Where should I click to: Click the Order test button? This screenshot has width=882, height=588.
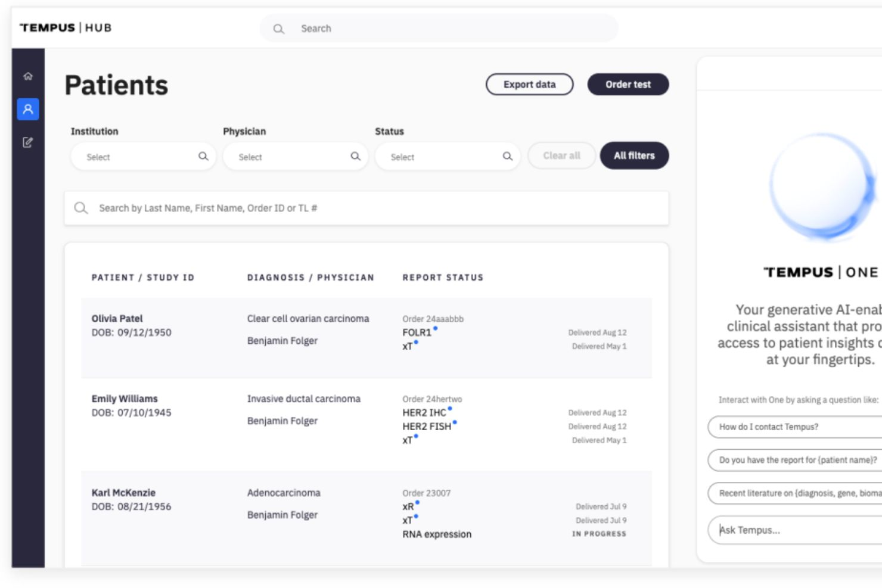click(628, 85)
